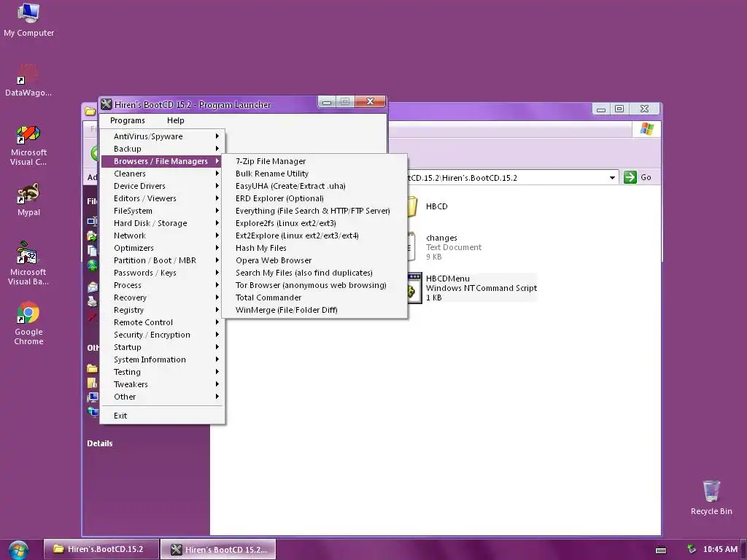Switch to Hiren's.BootCD.15.2 taskbar button

tap(101, 549)
